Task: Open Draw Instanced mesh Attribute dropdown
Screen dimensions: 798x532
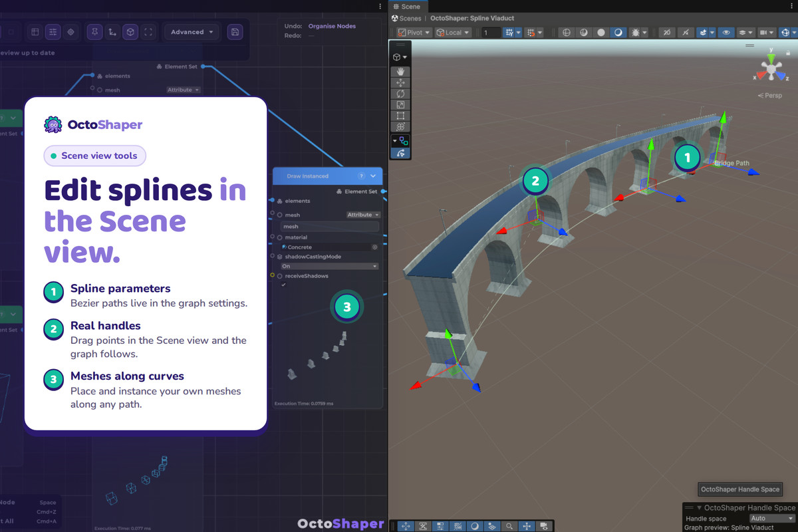Action: pyautogui.click(x=364, y=215)
